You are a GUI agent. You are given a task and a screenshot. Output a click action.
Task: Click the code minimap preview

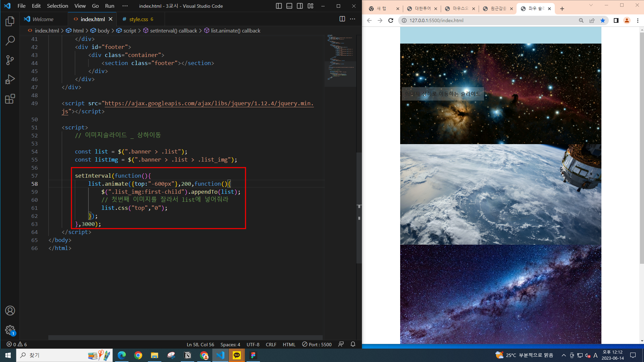(x=340, y=57)
